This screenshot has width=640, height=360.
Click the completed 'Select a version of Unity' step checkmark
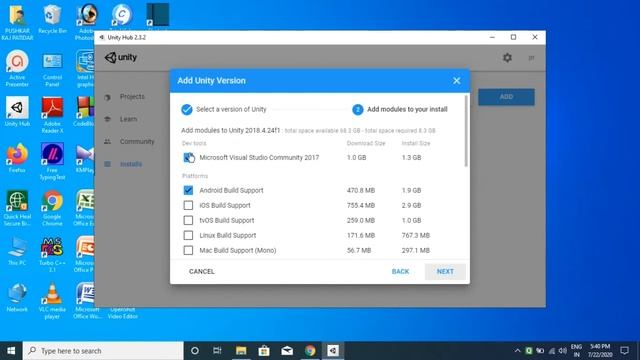[x=187, y=109]
